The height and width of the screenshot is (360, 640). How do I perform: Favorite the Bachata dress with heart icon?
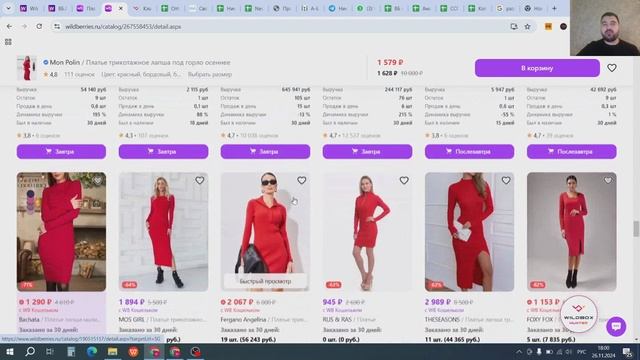97,180
